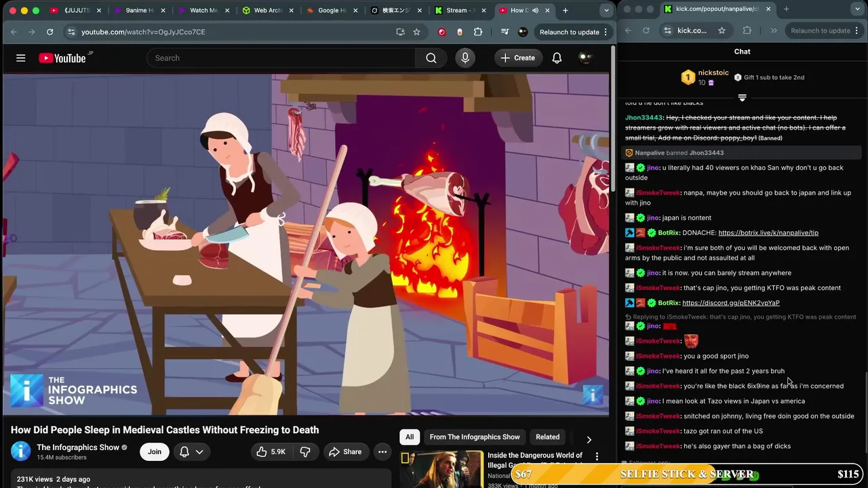
Task: Bookmark the Kick page with the star
Action: [722, 30]
